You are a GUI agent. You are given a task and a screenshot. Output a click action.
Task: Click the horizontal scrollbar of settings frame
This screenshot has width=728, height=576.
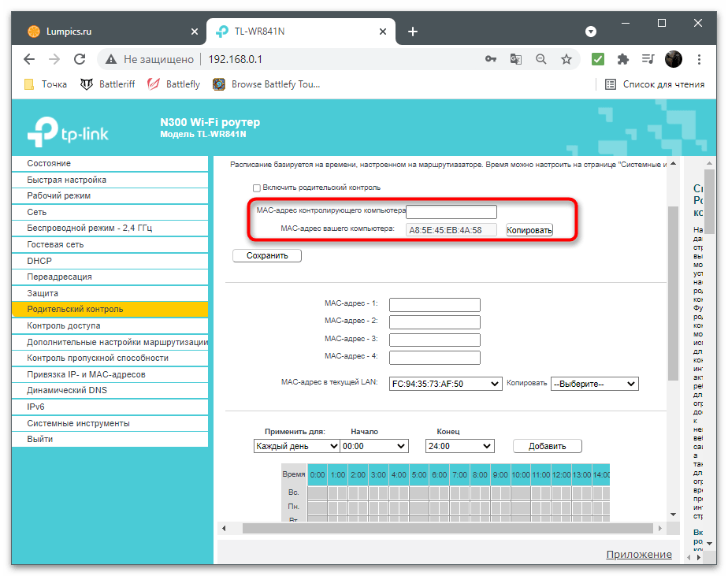(448, 528)
